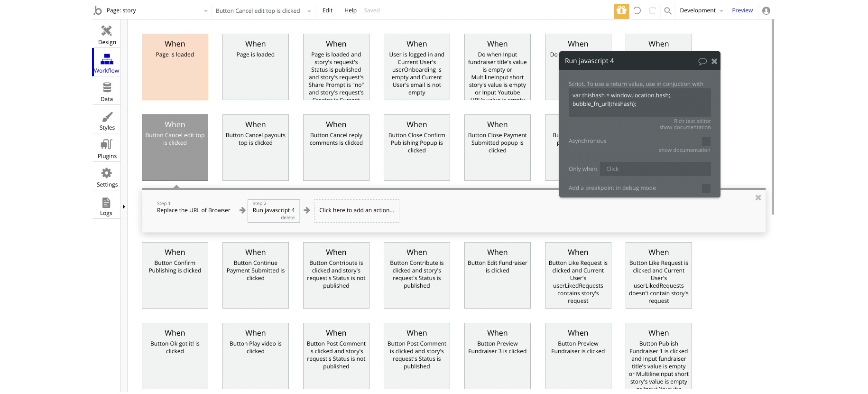The image size is (868, 394).
Task: Click the undo arrow icon
Action: click(x=637, y=10)
